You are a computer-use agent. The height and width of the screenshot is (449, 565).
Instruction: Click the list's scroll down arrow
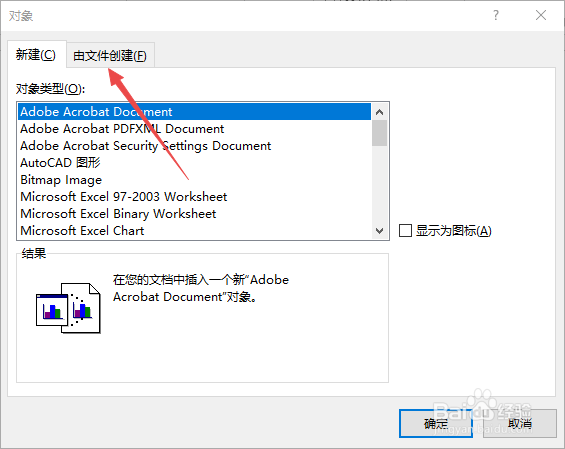coord(379,231)
